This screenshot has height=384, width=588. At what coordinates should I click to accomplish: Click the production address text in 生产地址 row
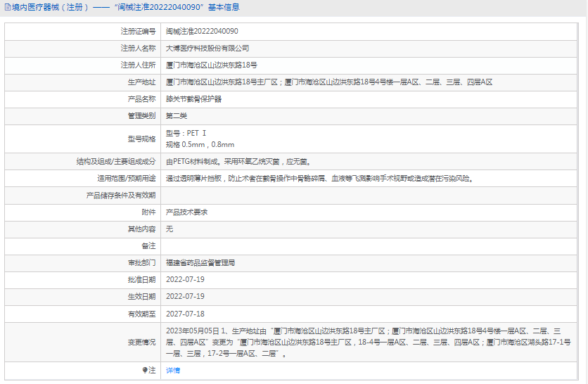pyautogui.click(x=328, y=82)
